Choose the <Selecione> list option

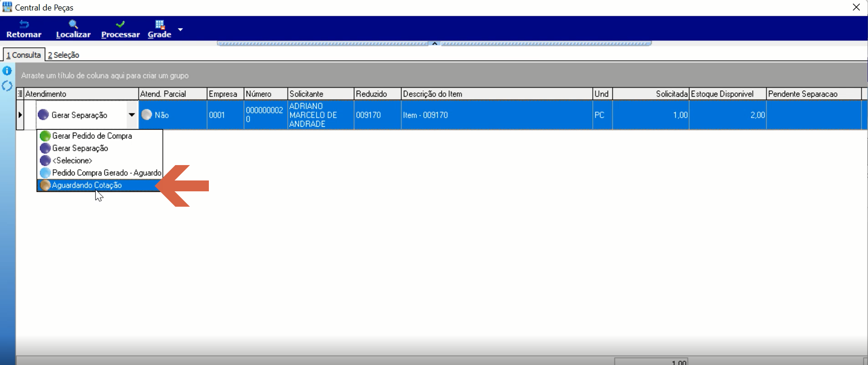[99, 160]
